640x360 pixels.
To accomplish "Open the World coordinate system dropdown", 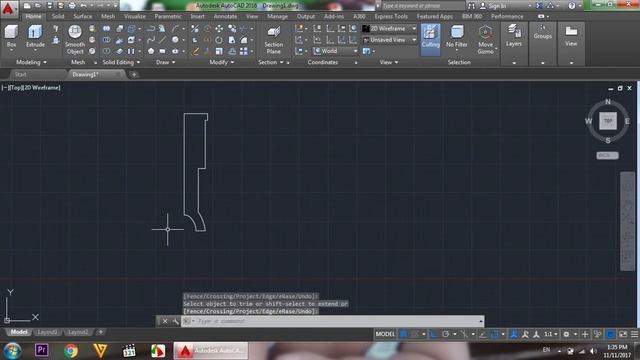I will 336,51.
